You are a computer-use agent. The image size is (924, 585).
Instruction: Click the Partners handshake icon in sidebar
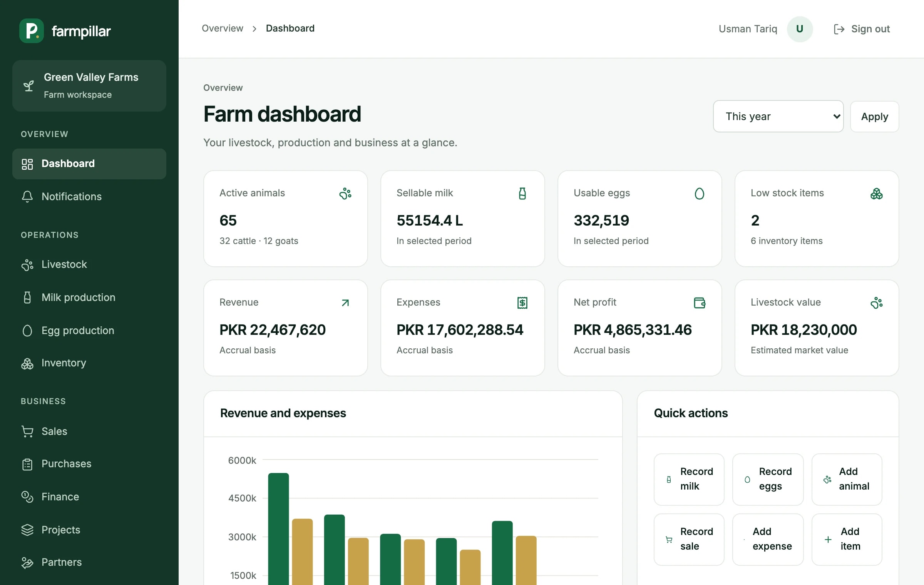[x=27, y=563]
